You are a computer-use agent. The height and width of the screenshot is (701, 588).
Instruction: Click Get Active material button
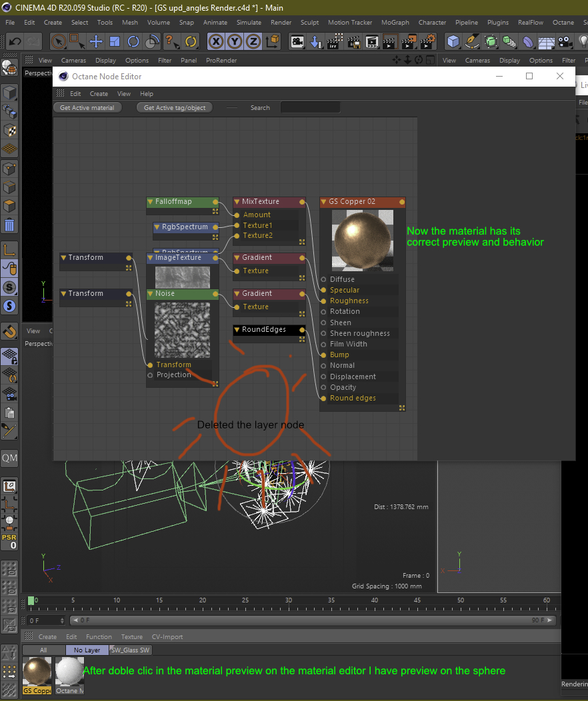(x=87, y=108)
